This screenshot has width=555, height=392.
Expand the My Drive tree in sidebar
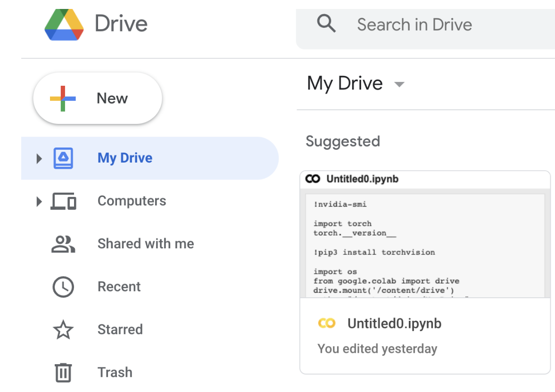pyautogui.click(x=39, y=158)
